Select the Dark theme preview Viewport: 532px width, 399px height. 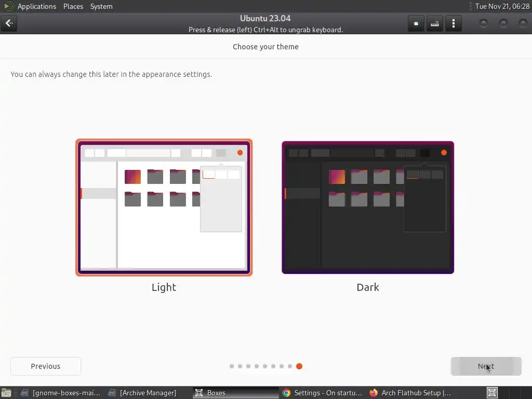click(x=368, y=207)
